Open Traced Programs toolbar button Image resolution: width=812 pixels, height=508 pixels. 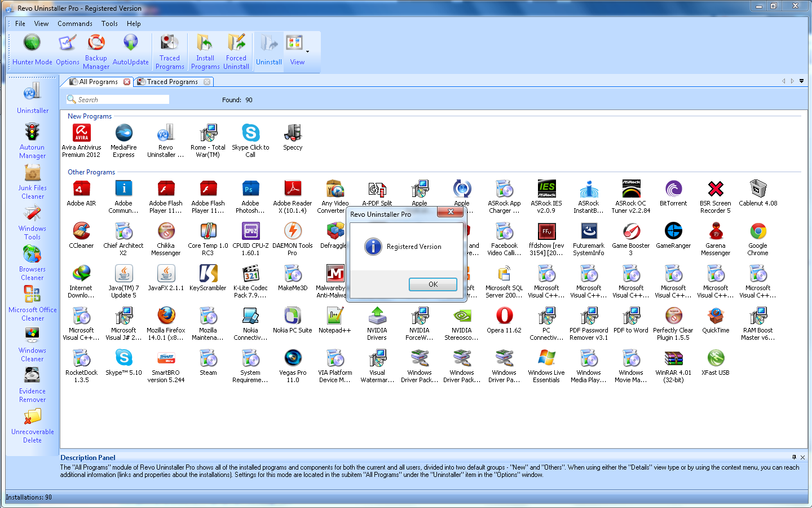coord(170,51)
